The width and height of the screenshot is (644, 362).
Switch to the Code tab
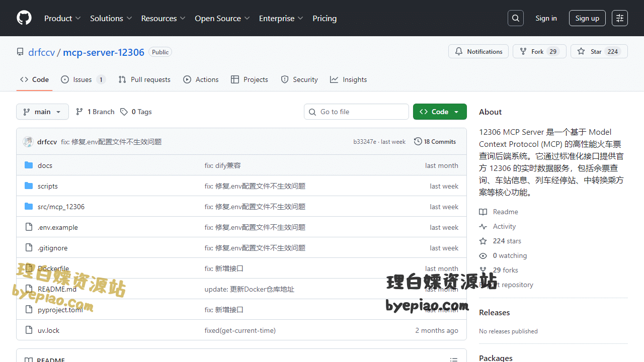point(34,79)
